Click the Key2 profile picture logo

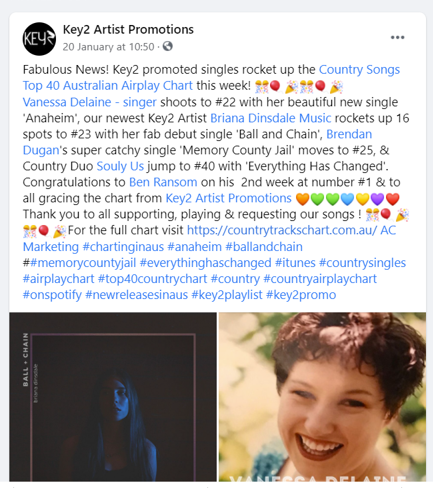[39, 39]
